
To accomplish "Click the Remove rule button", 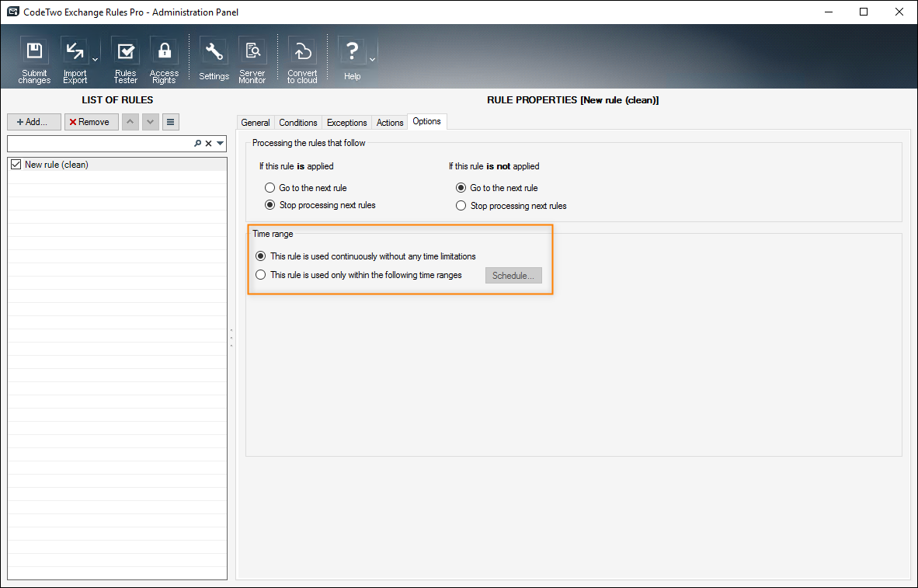I will (x=92, y=122).
